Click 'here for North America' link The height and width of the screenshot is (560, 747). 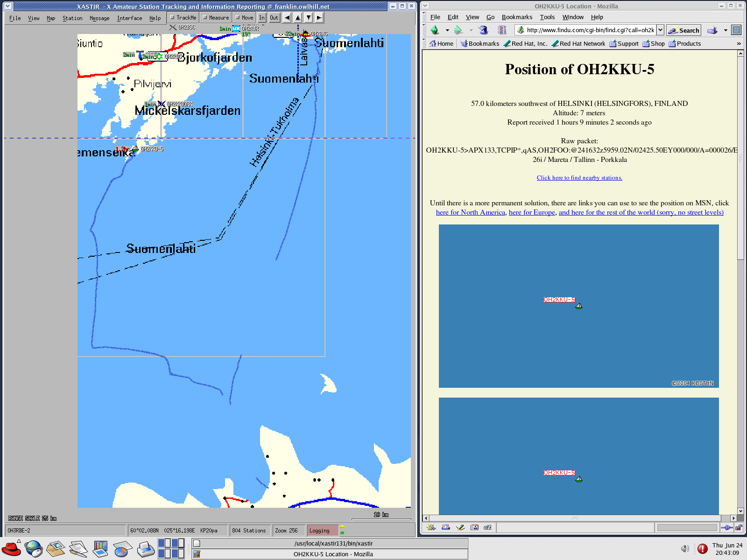click(x=471, y=212)
